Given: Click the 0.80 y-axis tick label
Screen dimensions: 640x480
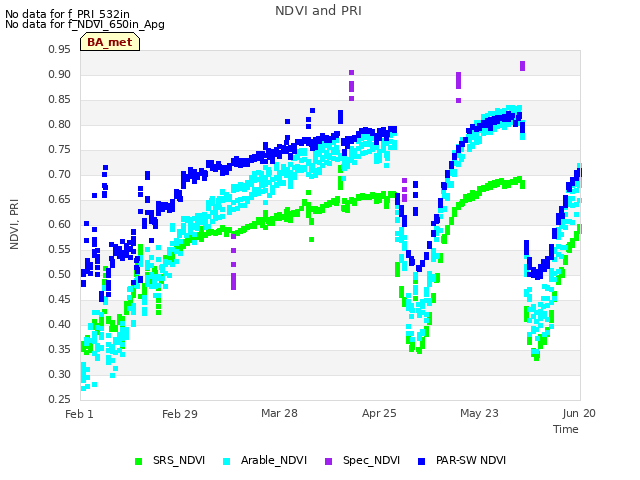Looking at the screenshot, I should click(60, 124).
